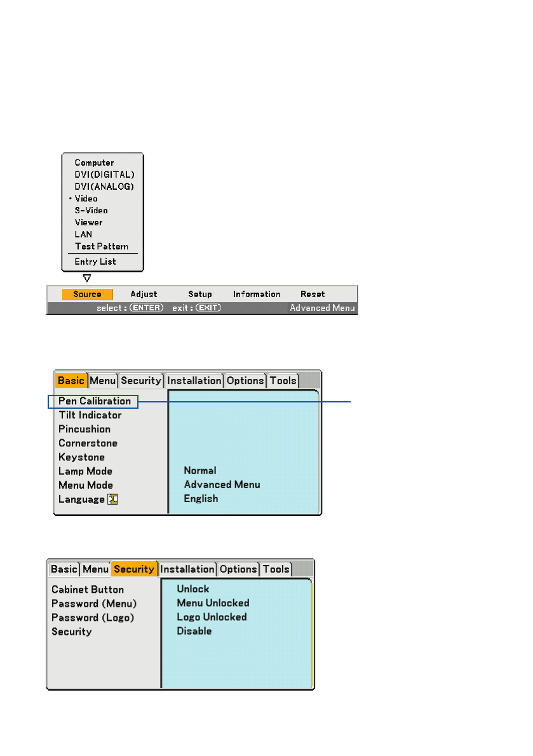Select the S-Video source entry
Viewport: 533px width, 756px height.
point(91,210)
